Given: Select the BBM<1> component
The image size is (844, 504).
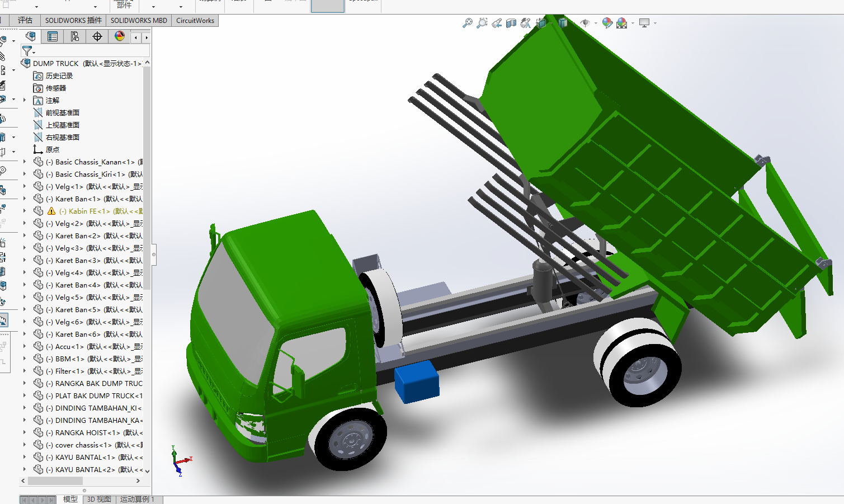Looking at the screenshot, I should coord(88,359).
